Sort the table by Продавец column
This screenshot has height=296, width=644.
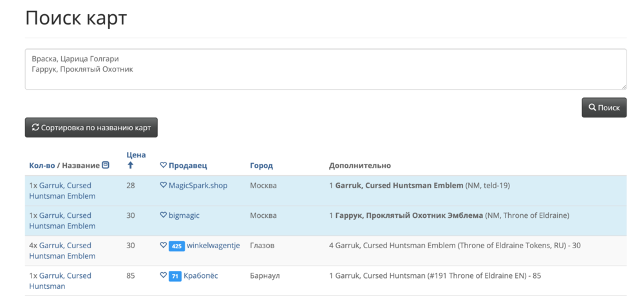coord(187,166)
